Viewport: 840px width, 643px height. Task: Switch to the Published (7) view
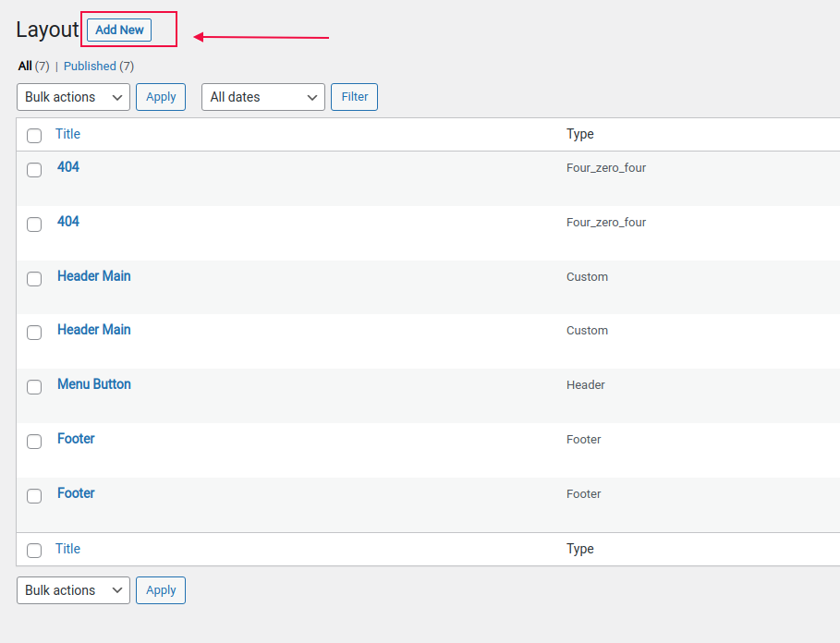(99, 66)
